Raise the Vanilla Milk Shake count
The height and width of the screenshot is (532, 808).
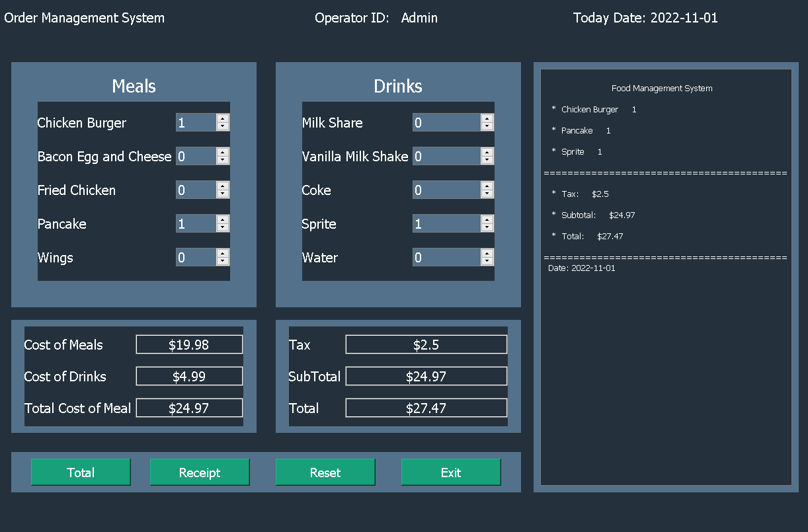[x=487, y=153]
